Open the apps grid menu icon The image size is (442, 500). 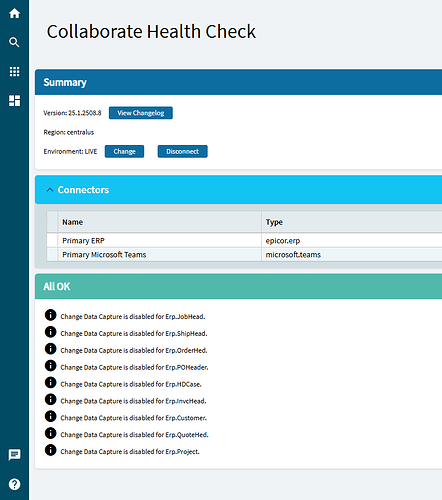point(14,71)
